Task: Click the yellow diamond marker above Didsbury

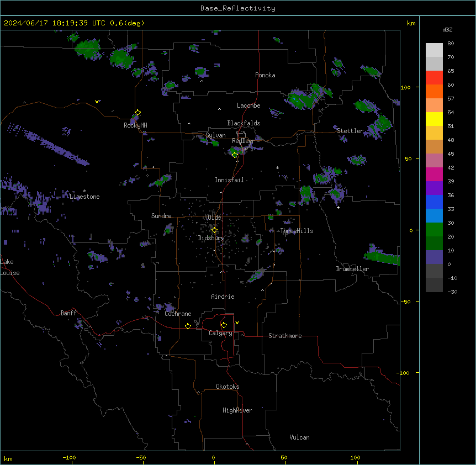Action: click(x=214, y=230)
